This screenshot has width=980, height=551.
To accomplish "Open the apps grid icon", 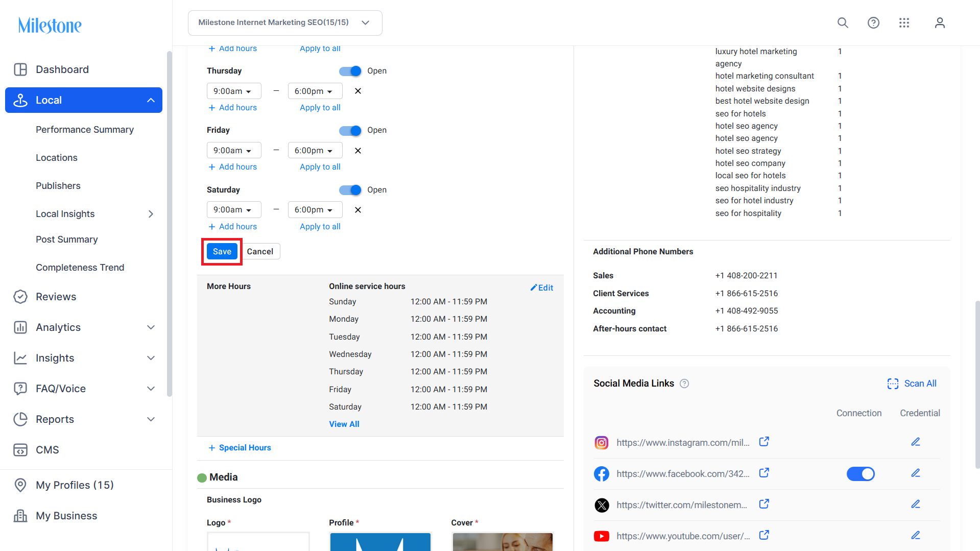I will pos(904,23).
